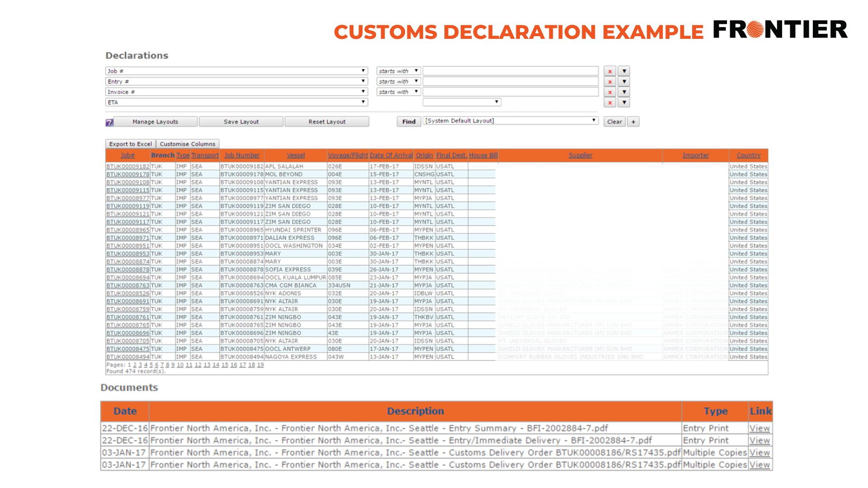Click down arrow button beside Entry # row
The height and width of the screenshot is (488, 868).
[624, 82]
